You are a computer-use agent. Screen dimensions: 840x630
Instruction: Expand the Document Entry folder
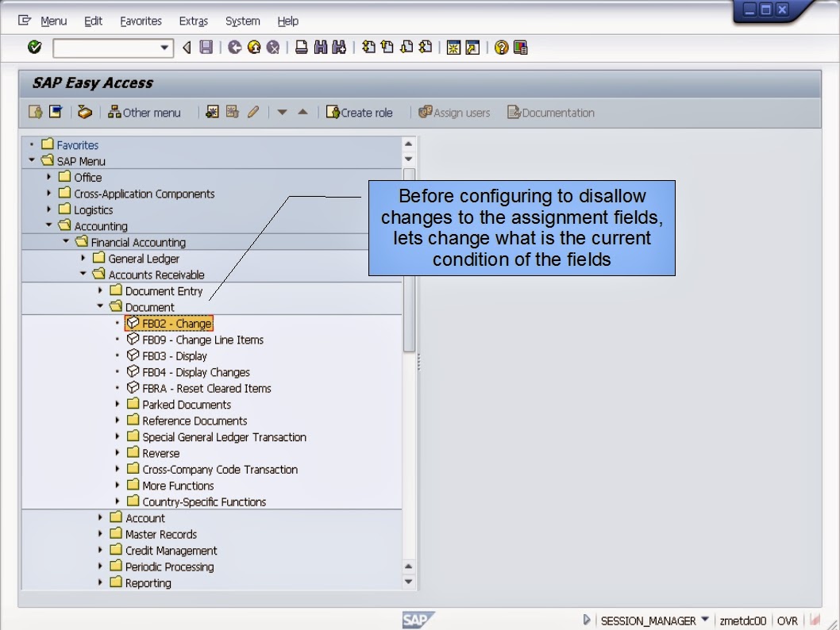click(100, 290)
